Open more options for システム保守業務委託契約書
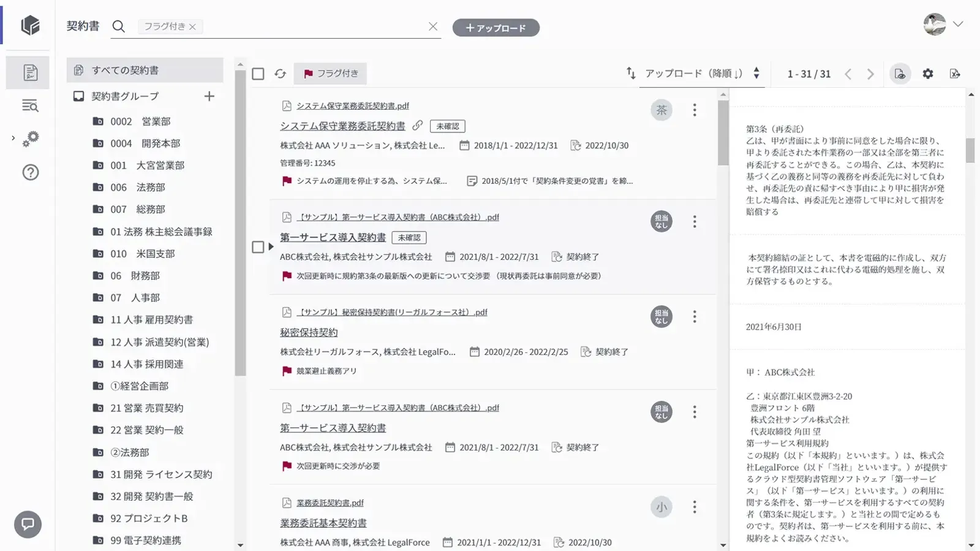980x551 pixels. [x=694, y=110]
